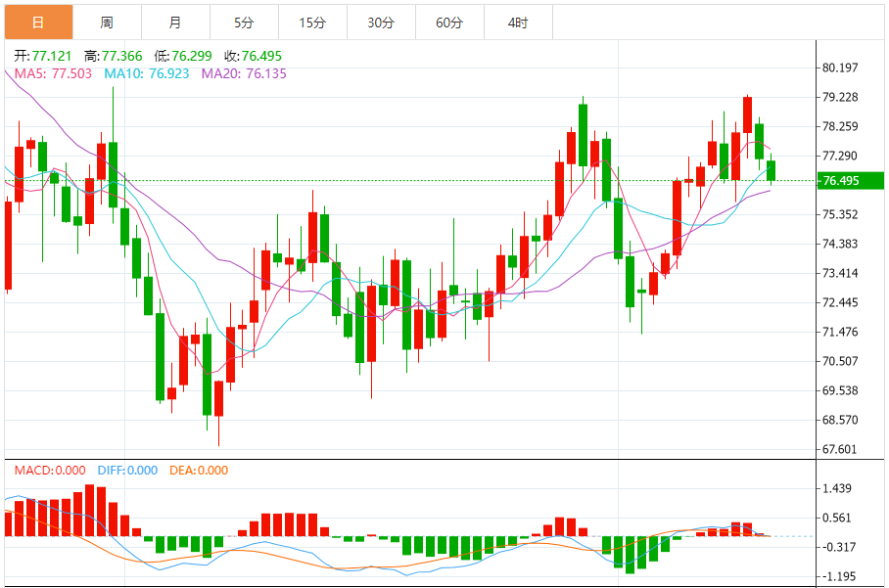Click the 74.383 price axis label
Viewport: 889px width, 588px height.
(x=840, y=245)
